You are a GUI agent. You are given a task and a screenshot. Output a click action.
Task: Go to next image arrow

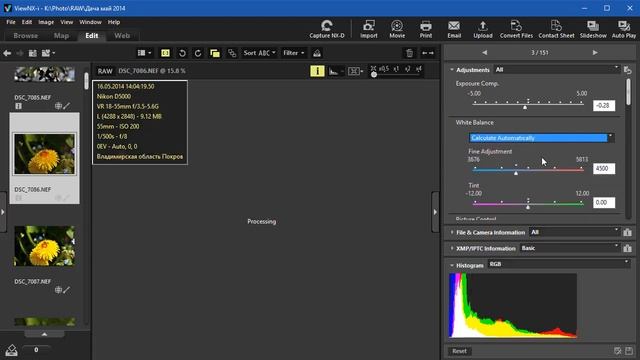(x=595, y=53)
